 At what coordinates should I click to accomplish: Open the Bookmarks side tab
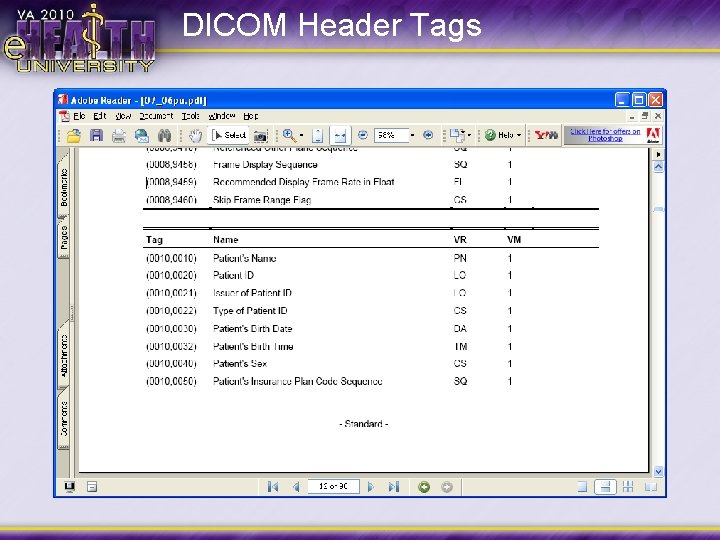coord(64,187)
